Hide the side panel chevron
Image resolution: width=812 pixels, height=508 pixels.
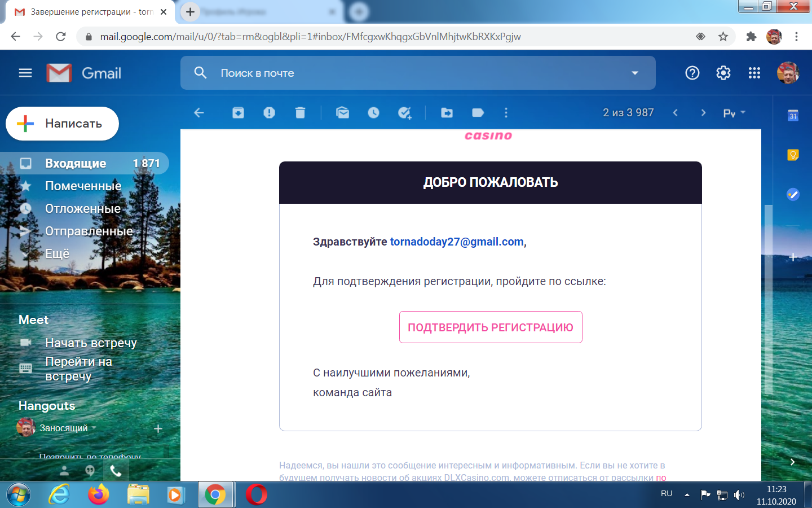tap(792, 462)
